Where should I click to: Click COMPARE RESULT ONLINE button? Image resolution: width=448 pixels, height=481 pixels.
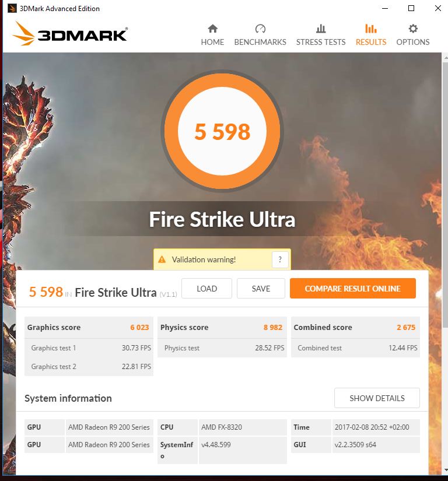[352, 289]
